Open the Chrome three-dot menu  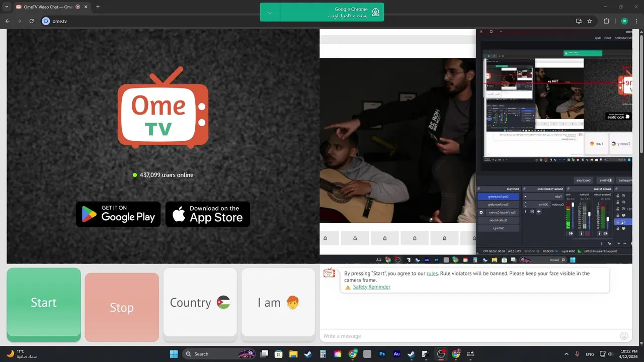pyautogui.click(x=637, y=21)
